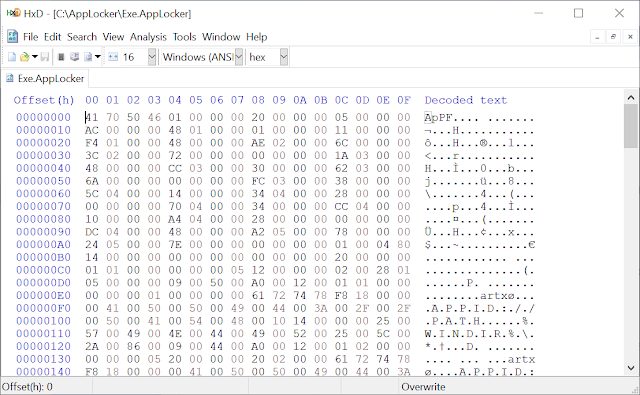Viewport: 640px width, 395px height.
Task: Open the Search menu
Action: click(x=82, y=37)
